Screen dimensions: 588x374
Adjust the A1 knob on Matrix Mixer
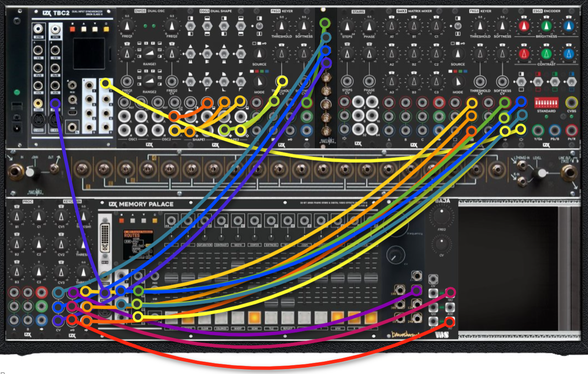(x=391, y=26)
